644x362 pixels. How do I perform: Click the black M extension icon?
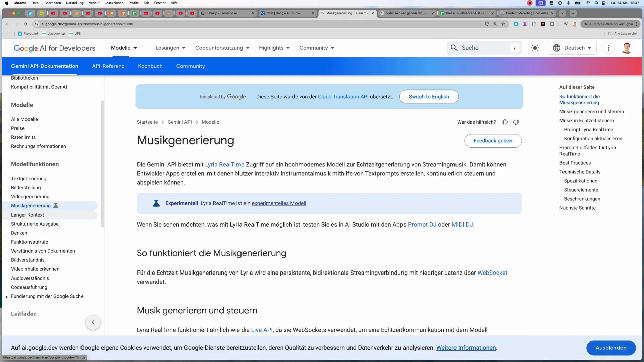coord(543,24)
